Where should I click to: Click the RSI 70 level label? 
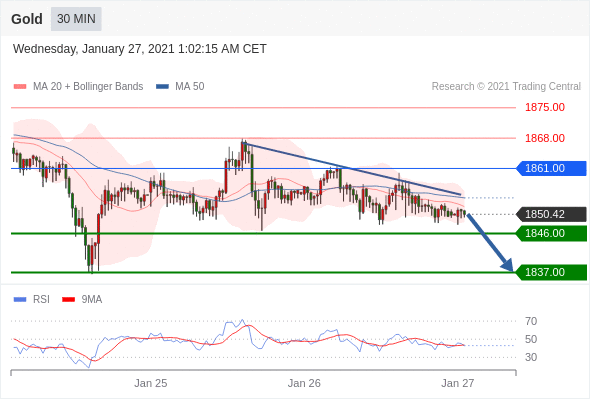pyautogui.click(x=531, y=321)
